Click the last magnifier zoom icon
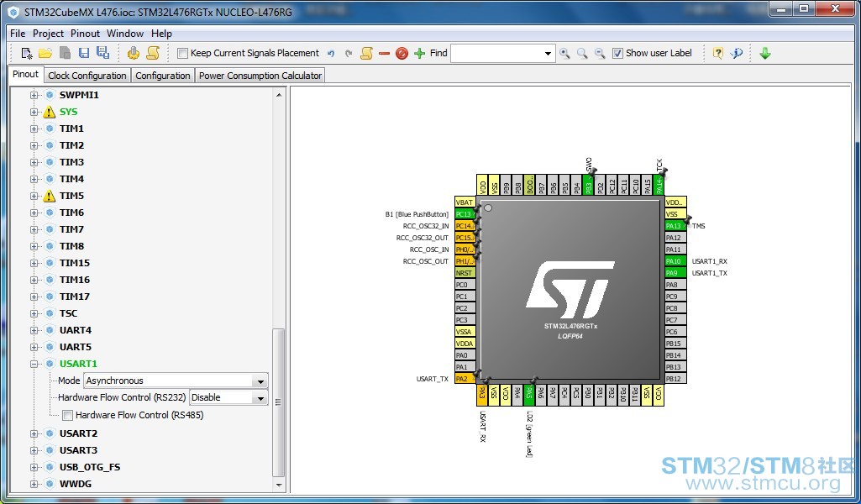Image resolution: width=861 pixels, height=504 pixels. [600, 53]
